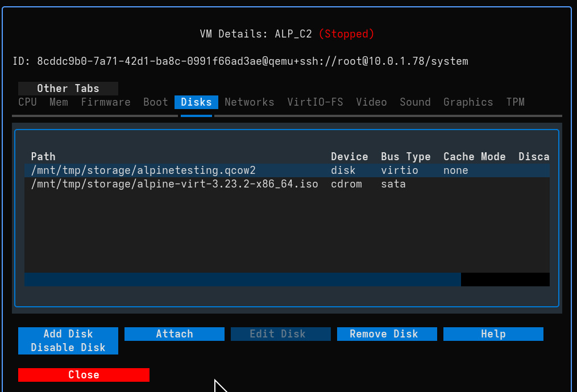Open Help for the Disks tab
Screen dimensions: 577x392
(x=492, y=333)
